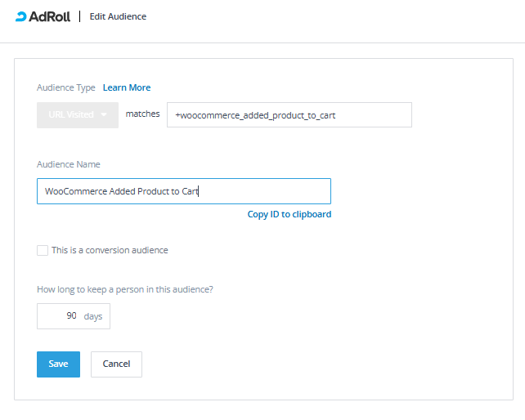Click the arrow on URL Visited dropdown
This screenshot has height=420, width=525.
(x=104, y=115)
